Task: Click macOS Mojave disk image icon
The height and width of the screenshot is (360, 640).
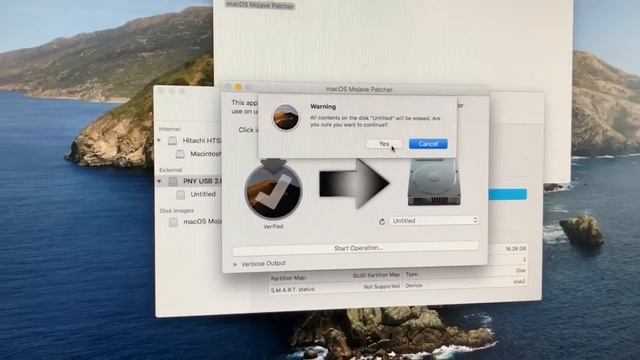Action: click(x=173, y=222)
